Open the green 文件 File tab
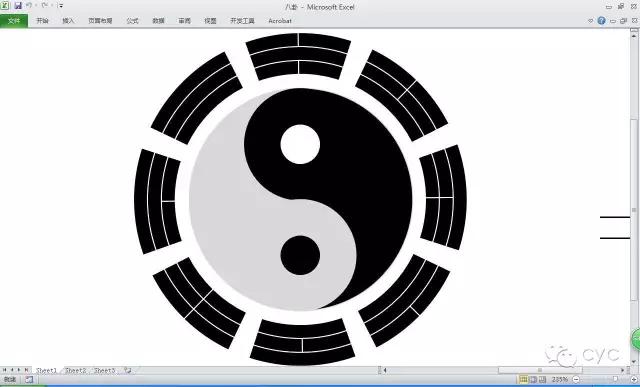640x387 pixels. pyautogui.click(x=14, y=21)
